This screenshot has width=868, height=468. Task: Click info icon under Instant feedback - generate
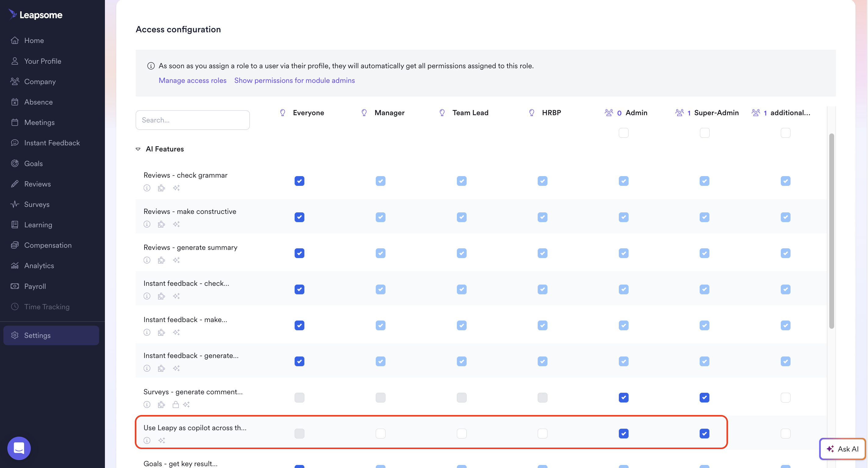[147, 368]
